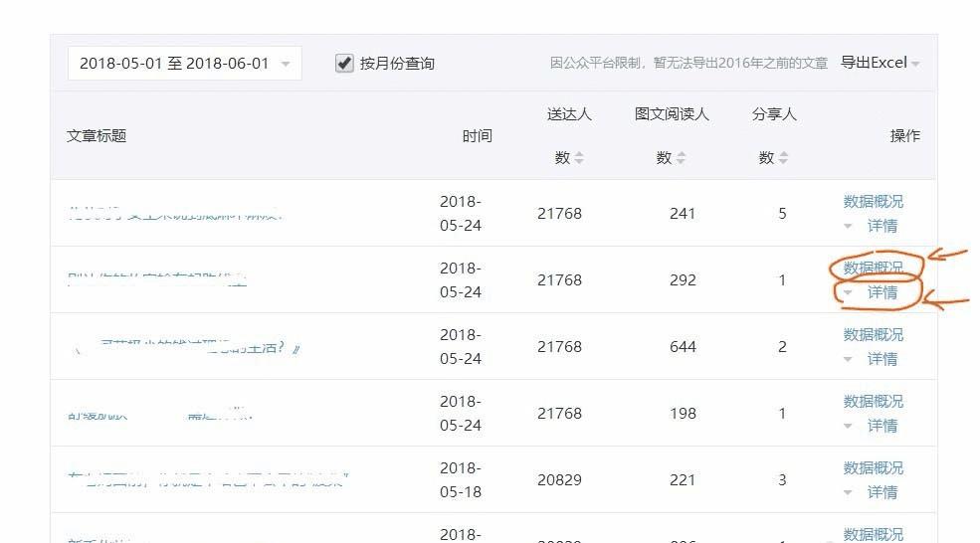Image resolution: width=980 pixels, height=543 pixels.
Task: Open the article title in the 198 reads row
Action: [159, 414]
